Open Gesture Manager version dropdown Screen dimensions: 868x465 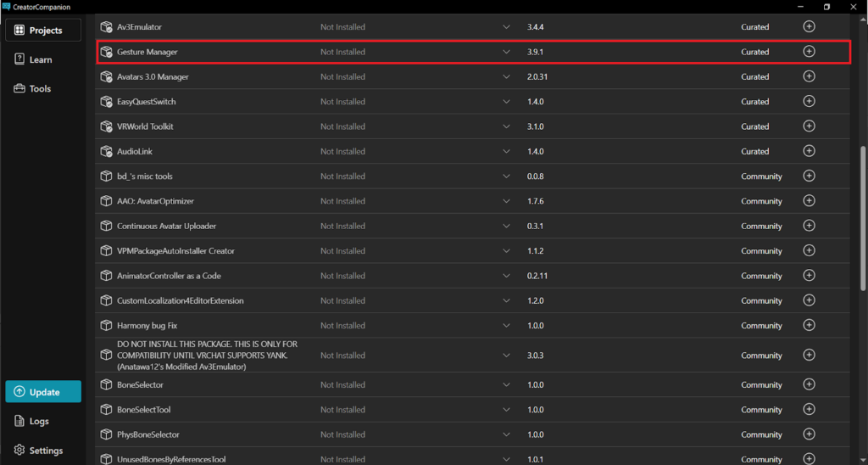[506, 52]
